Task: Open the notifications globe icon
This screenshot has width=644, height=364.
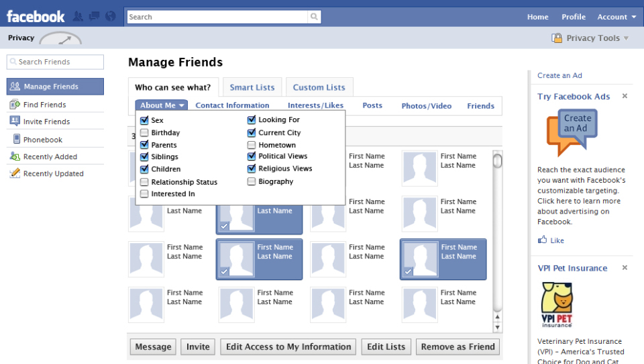Action: coord(110,17)
